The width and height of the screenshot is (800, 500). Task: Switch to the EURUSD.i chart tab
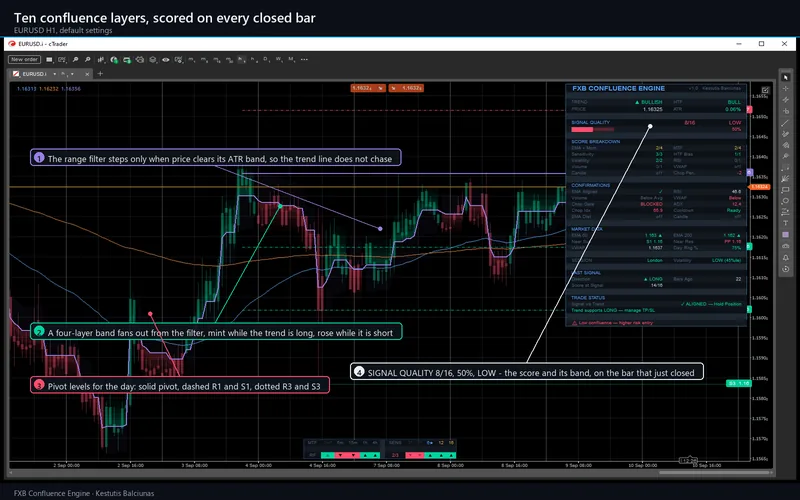pyautogui.click(x=34, y=74)
